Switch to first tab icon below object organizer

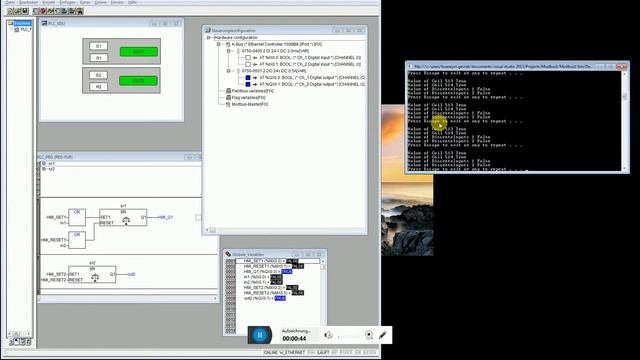pyautogui.click(x=11, y=342)
